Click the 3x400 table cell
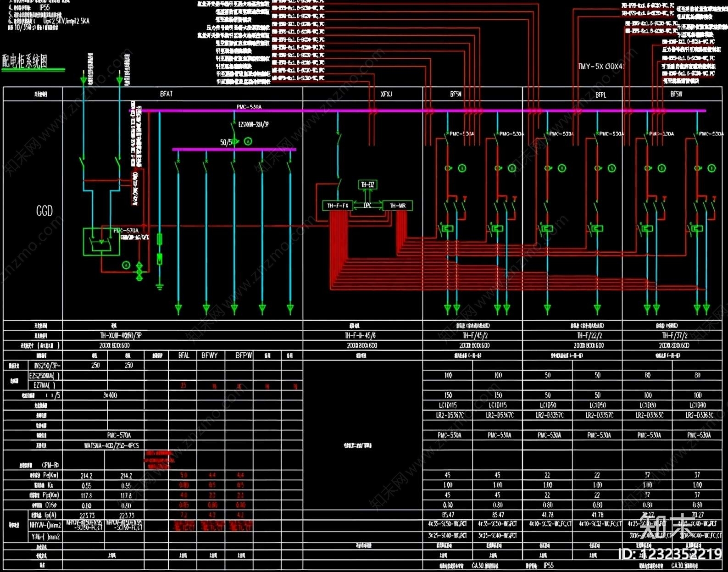This screenshot has height=572, width=728. coord(111,395)
